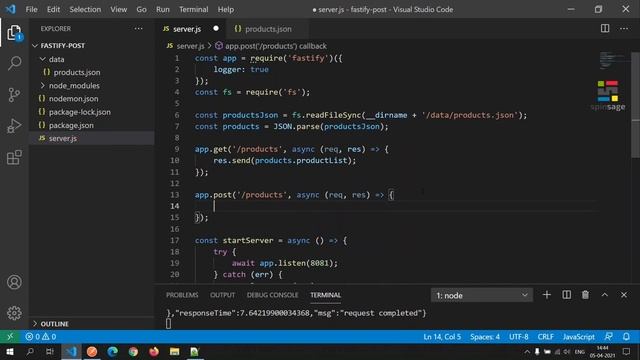The width and height of the screenshot is (640, 360).
Task: Open notifications bell in status bar
Action: point(626,337)
